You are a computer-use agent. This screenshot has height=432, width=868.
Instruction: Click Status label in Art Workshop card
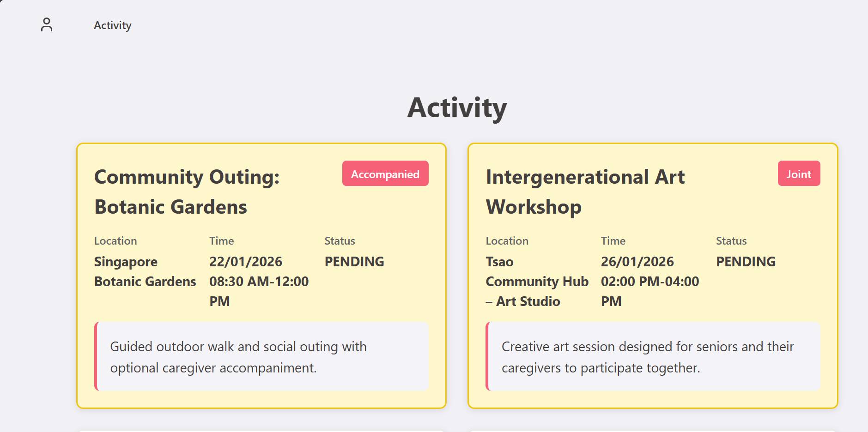pyautogui.click(x=731, y=241)
